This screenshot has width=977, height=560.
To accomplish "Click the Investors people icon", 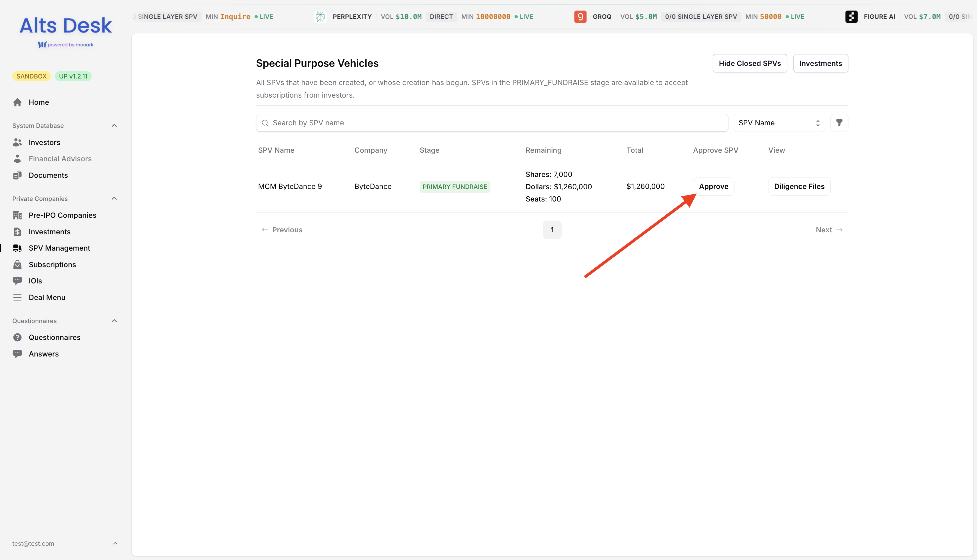I will (x=17, y=143).
